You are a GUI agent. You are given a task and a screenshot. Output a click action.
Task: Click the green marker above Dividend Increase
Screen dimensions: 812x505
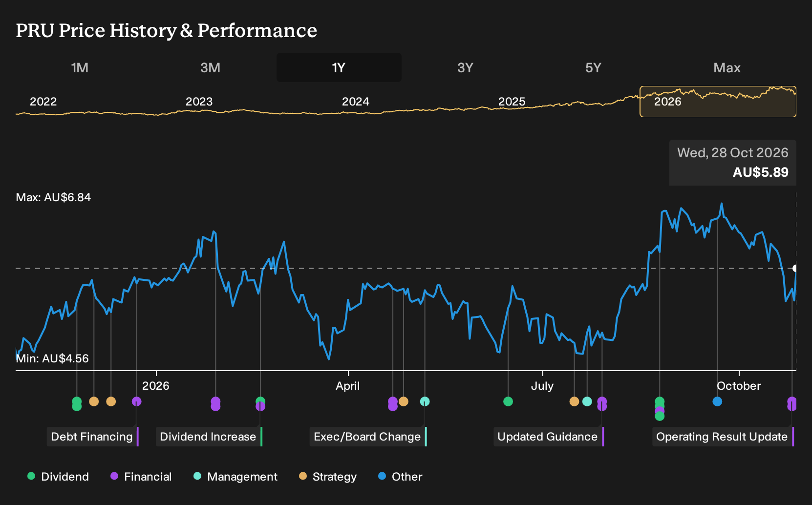pos(260,401)
